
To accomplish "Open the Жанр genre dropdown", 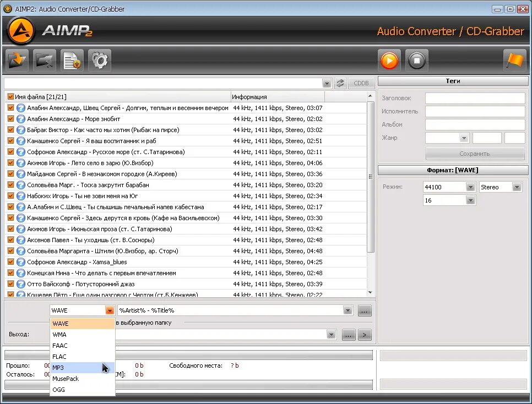I will coord(464,138).
